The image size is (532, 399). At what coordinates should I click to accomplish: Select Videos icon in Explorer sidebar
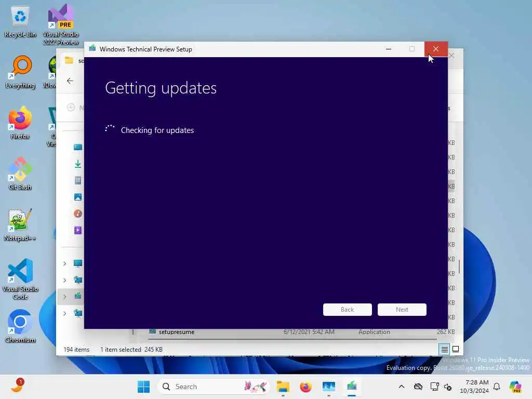[78, 230]
